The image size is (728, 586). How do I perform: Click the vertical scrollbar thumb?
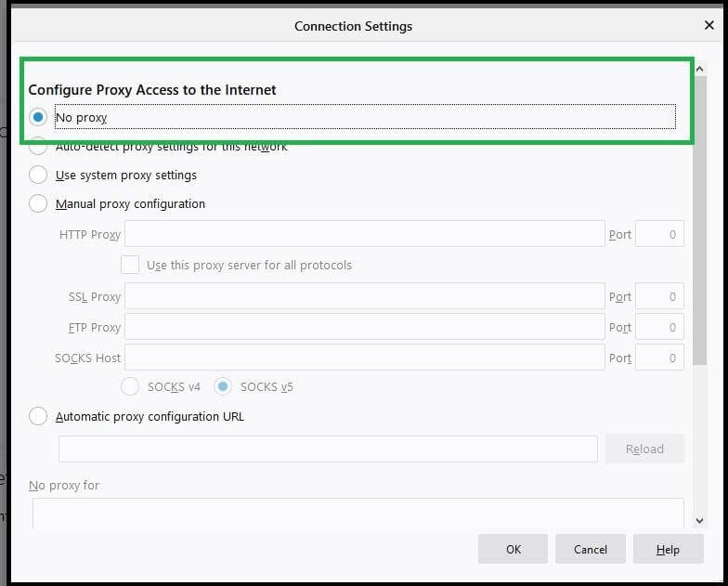tap(700, 221)
